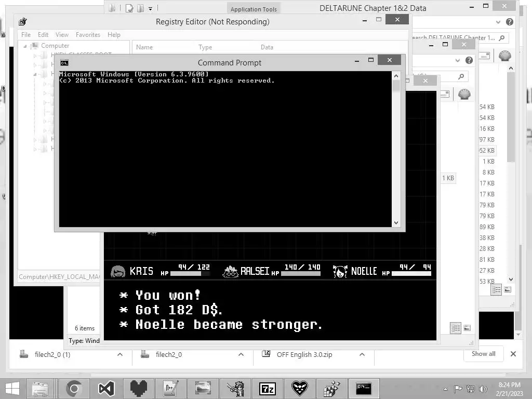Viewport: 532px width, 399px height.
Task: Open options chevron for filech2_0 download
Action: coord(241,354)
